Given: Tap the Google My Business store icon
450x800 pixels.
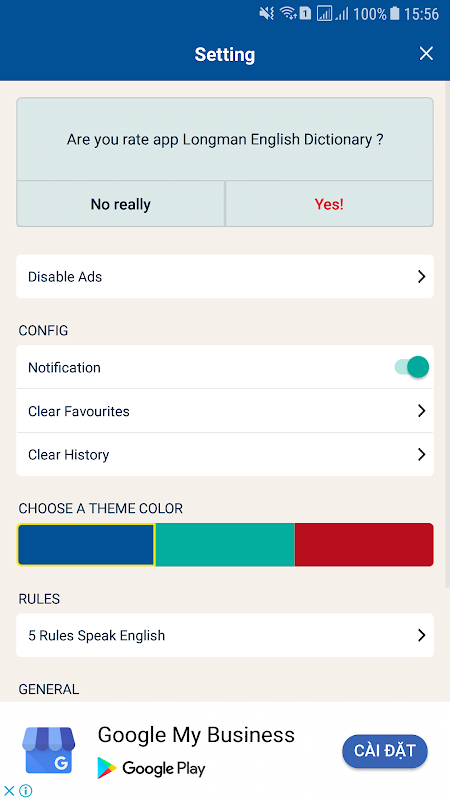Looking at the screenshot, I should click(x=48, y=750).
